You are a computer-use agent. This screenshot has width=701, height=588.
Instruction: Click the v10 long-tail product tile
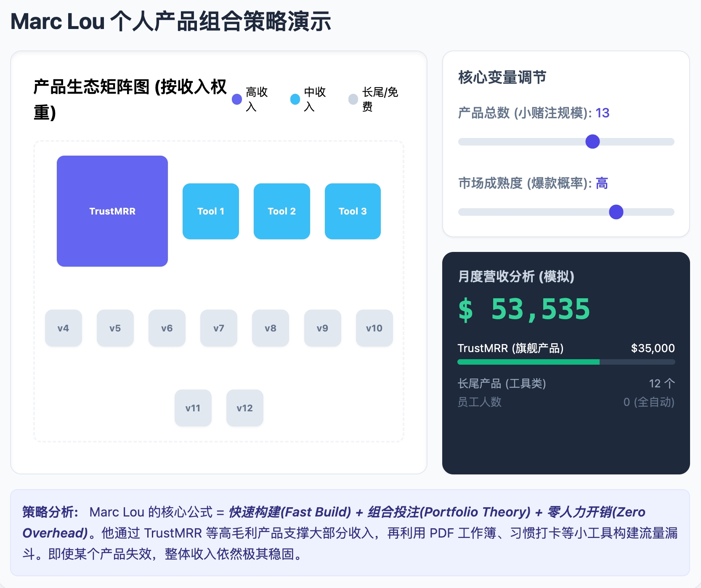374,328
